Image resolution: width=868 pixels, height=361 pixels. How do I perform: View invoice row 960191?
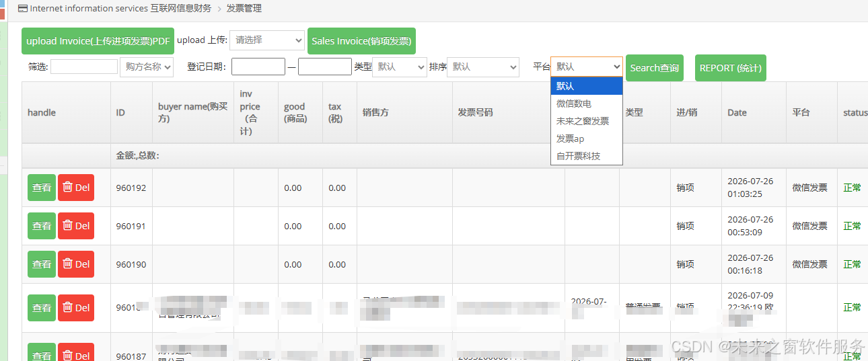coord(42,226)
